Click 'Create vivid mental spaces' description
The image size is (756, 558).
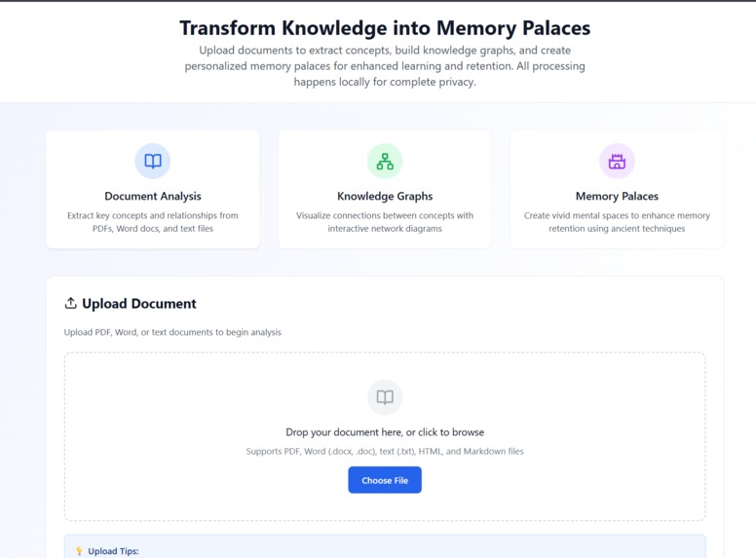(x=617, y=222)
